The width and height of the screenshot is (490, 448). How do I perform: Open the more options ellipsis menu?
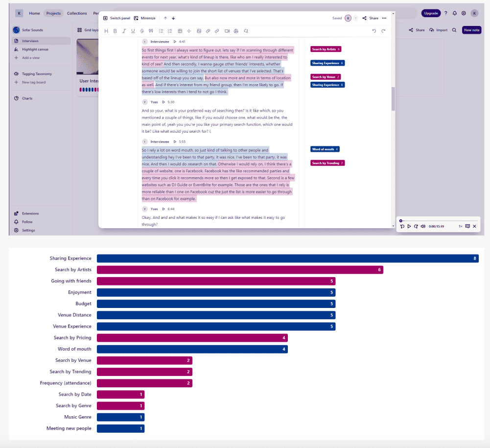tap(384, 18)
